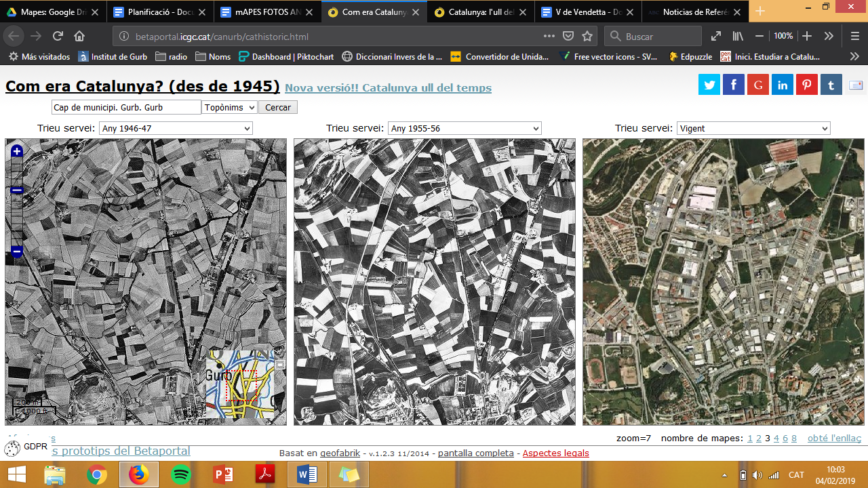Switch to the mAPES FOTOS tab
868x488 pixels.
pos(268,12)
